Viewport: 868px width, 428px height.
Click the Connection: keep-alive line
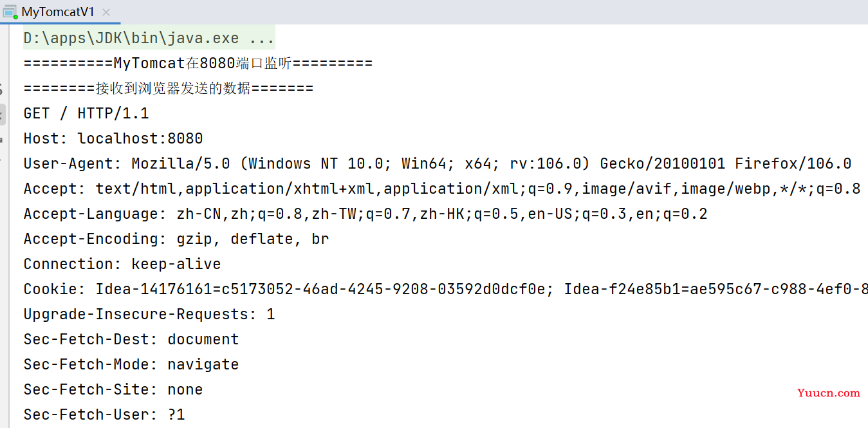122,265
